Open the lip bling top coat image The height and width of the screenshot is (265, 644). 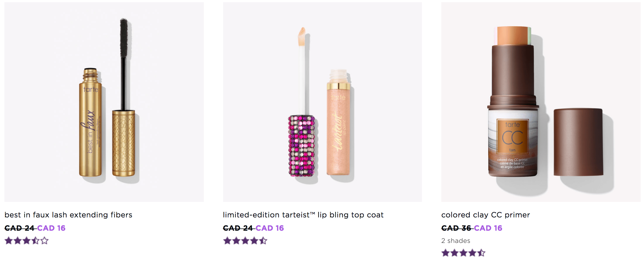322,102
